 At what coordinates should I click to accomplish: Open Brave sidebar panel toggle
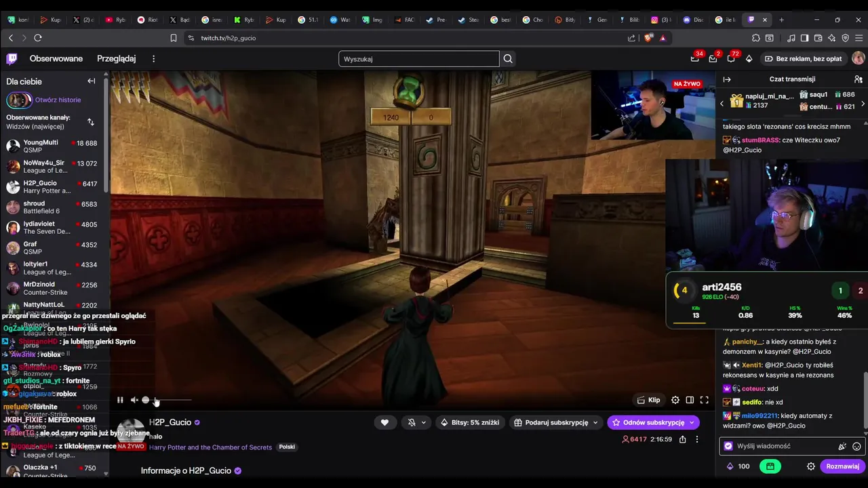click(x=804, y=38)
